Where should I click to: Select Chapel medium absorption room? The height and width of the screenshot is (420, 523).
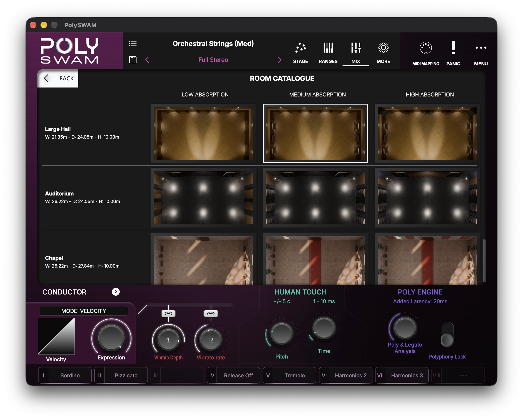tap(315, 259)
